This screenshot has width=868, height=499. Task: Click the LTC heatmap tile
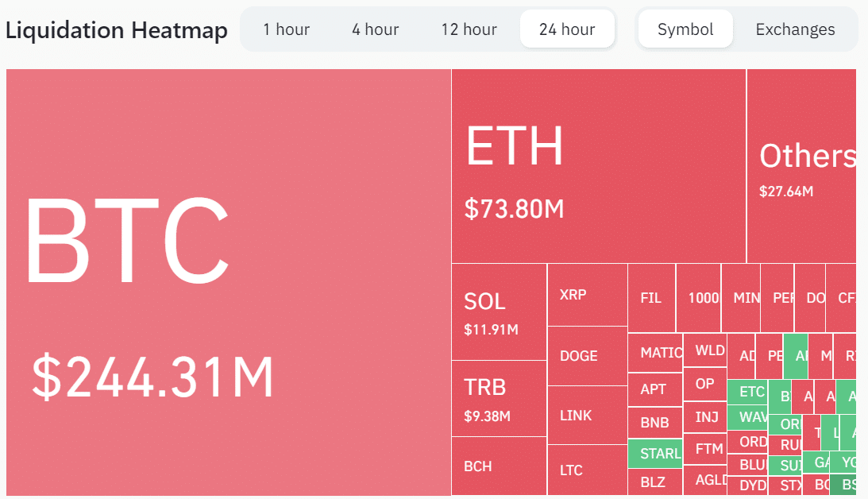[x=587, y=470]
